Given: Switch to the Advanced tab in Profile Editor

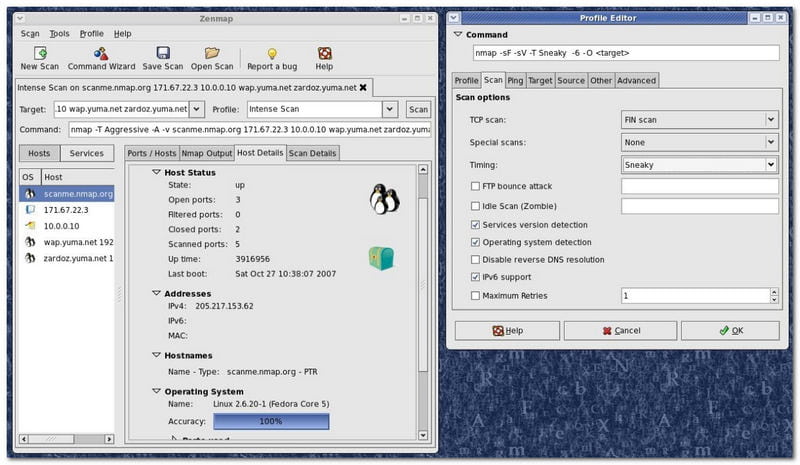Looking at the screenshot, I should [x=636, y=81].
